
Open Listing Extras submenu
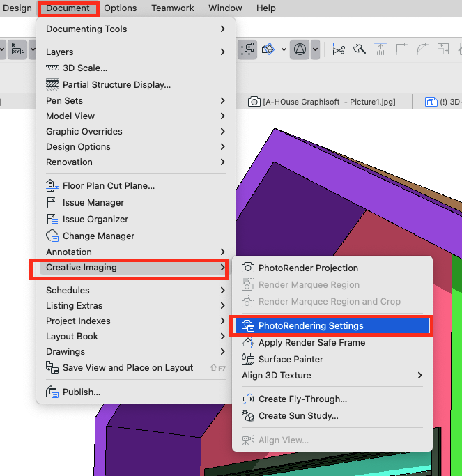coord(136,306)
